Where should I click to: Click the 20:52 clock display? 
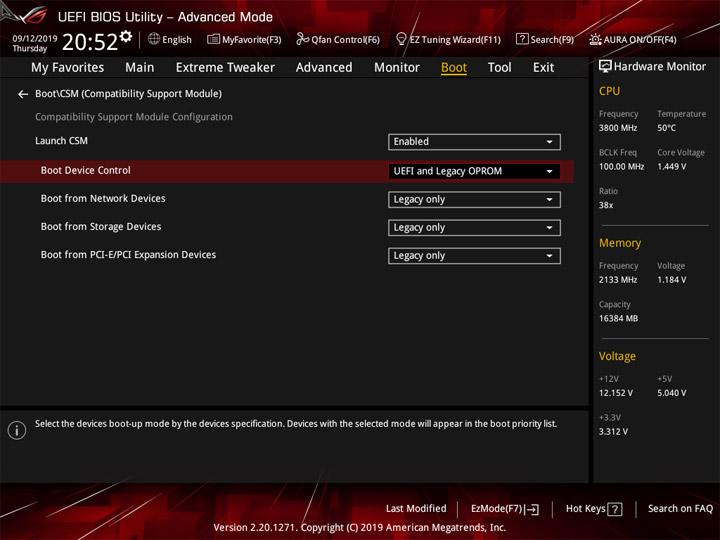(x=90, y=42)
